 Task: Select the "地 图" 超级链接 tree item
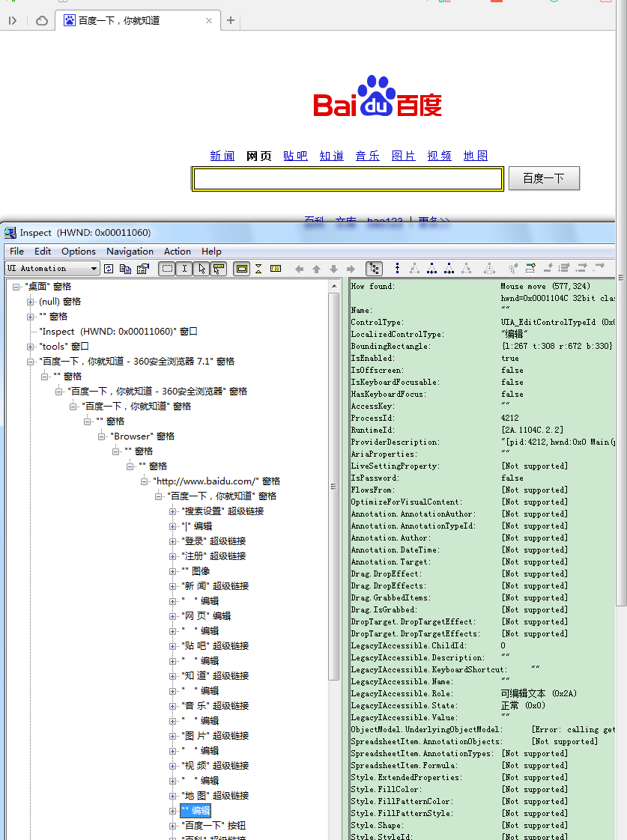coord(216,796)
